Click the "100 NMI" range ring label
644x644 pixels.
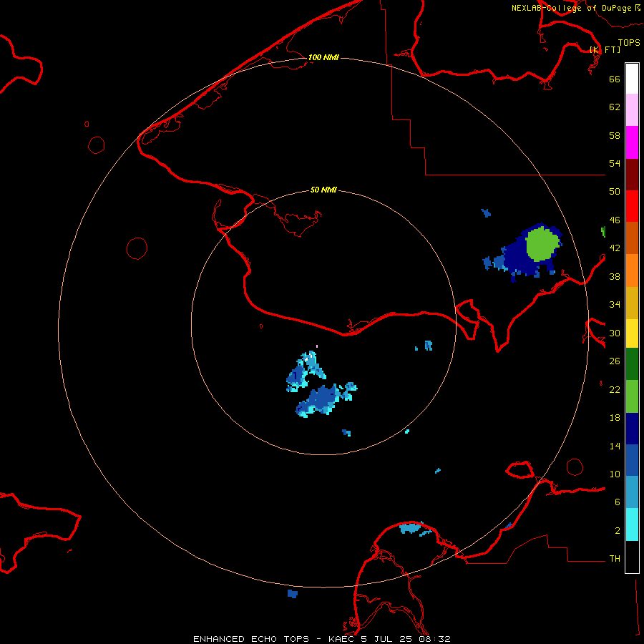(x=323, y=57)
